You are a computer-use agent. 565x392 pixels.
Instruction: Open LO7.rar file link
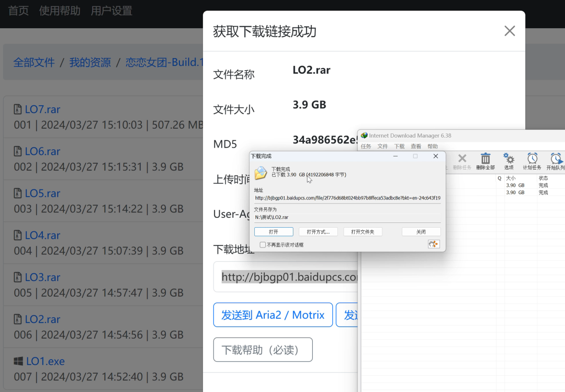[x=42, y=109]
